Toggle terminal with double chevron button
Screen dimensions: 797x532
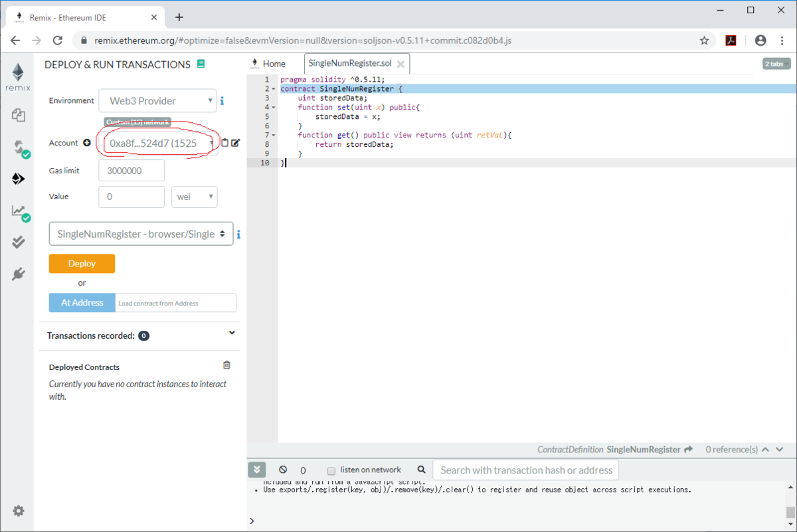pos(257,470)
